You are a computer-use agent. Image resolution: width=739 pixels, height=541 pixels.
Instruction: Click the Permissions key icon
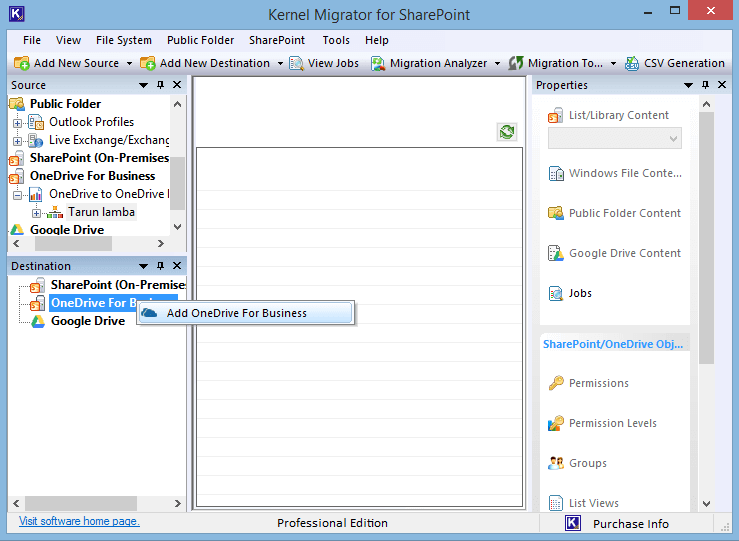coord(556,383)
